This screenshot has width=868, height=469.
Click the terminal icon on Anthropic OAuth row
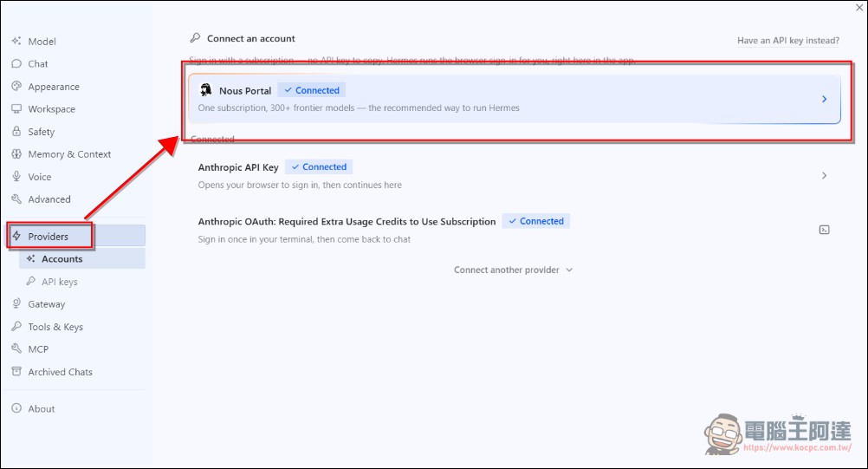pyautogui.click(x=825, y=230)
